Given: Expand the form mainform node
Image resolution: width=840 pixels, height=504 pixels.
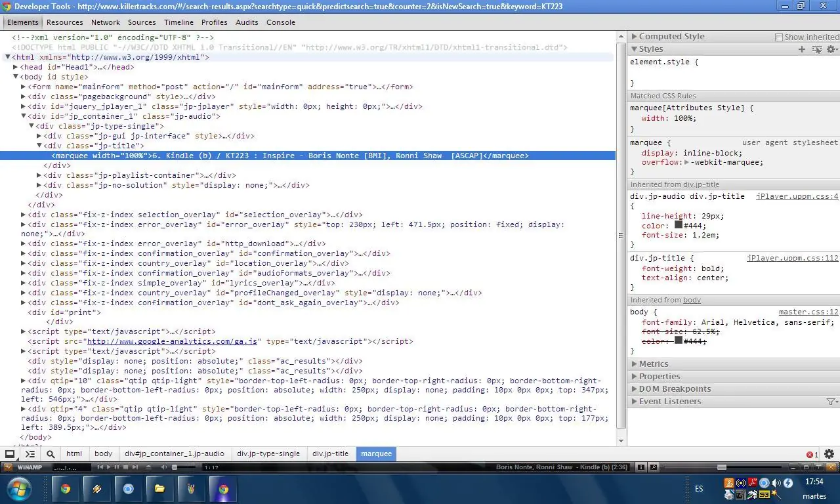Looking at the screenshot, I should (24, 87).
